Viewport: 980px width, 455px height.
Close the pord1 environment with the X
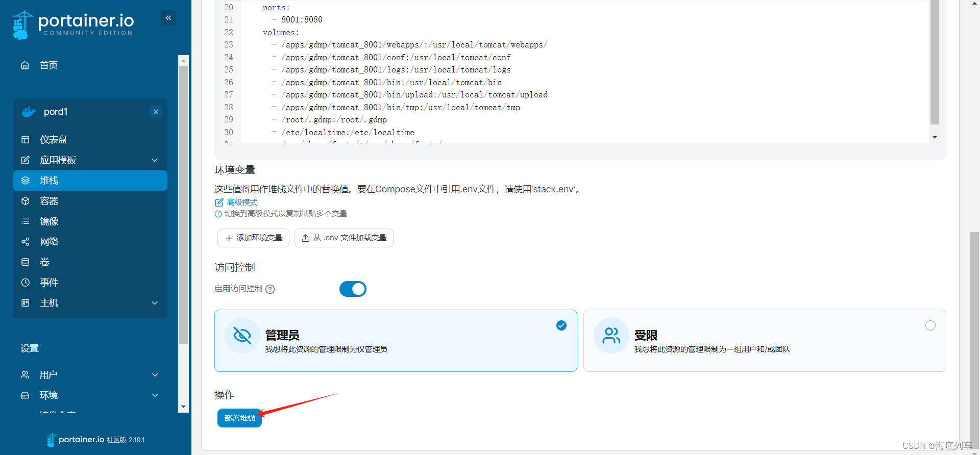pyautogui.click(x=156, y=112)
